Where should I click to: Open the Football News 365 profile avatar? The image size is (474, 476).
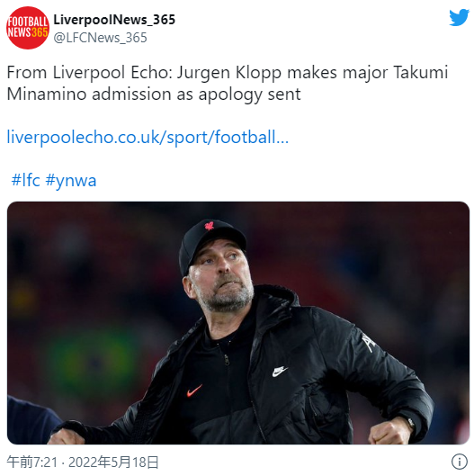pyautogui.click(x=28, y=28)
